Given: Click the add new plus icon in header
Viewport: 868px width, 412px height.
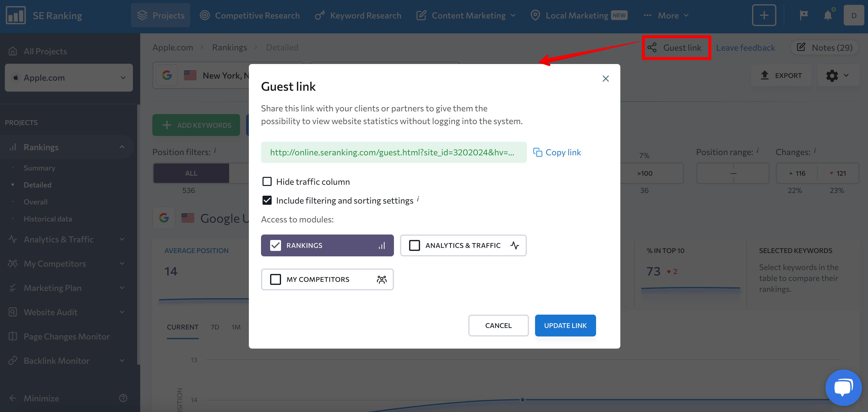Looking at the screenshot, I should [x=764, y=15].
